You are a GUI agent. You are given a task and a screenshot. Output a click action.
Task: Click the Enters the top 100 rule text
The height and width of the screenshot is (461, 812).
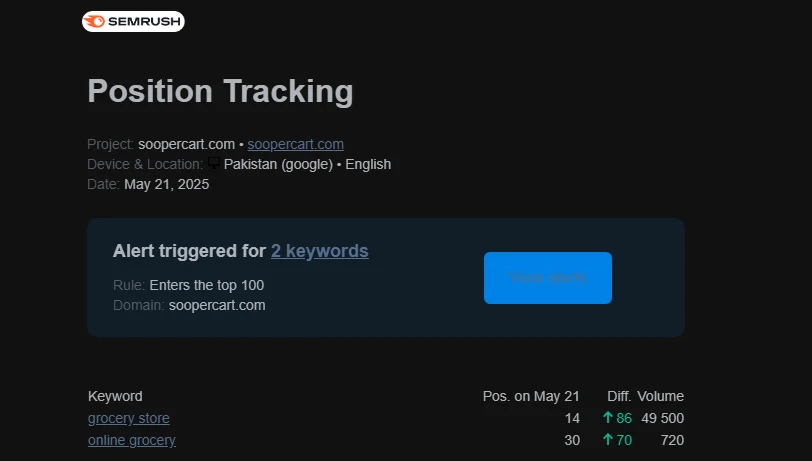pos(206,285)
